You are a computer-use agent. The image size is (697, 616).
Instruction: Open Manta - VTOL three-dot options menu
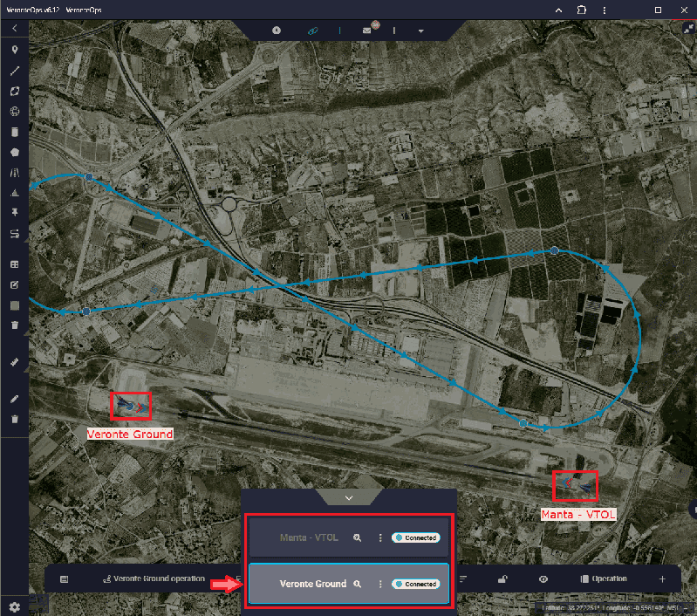point(380,537)
